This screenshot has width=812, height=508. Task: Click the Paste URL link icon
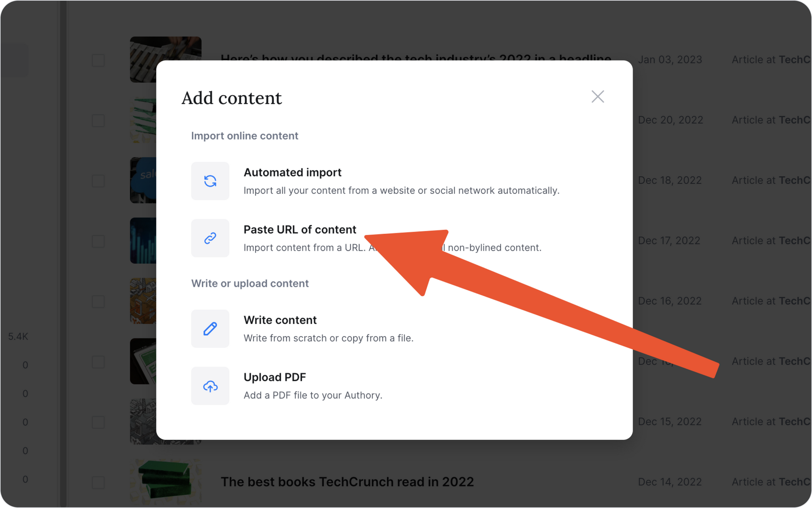click(210, 238)
